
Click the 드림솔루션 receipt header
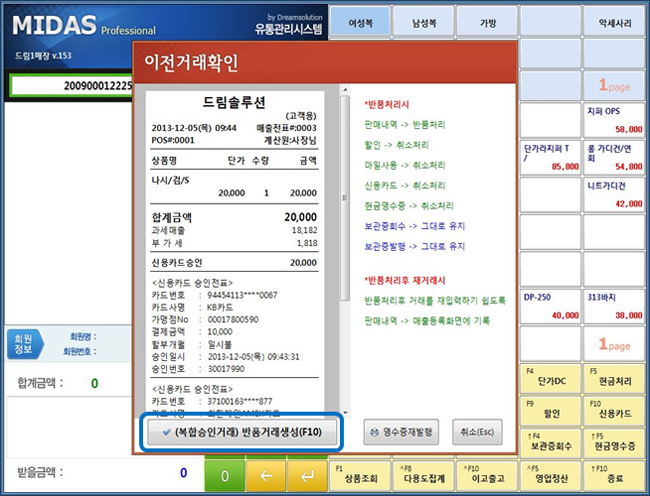(x=234, y=102)
